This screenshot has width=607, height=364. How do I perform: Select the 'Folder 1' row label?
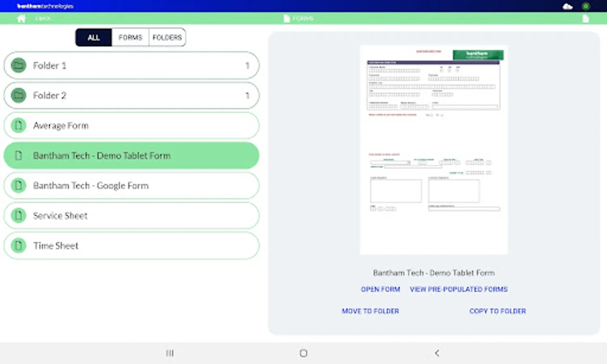point(49,66)
